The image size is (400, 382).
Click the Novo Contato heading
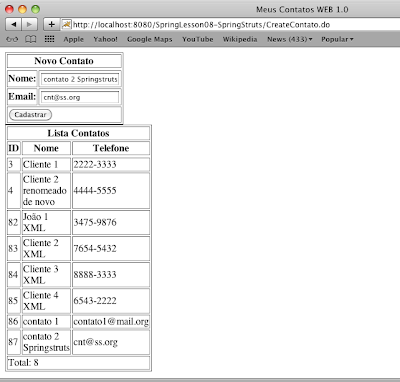pyautogui.click(x=64, y=61)
